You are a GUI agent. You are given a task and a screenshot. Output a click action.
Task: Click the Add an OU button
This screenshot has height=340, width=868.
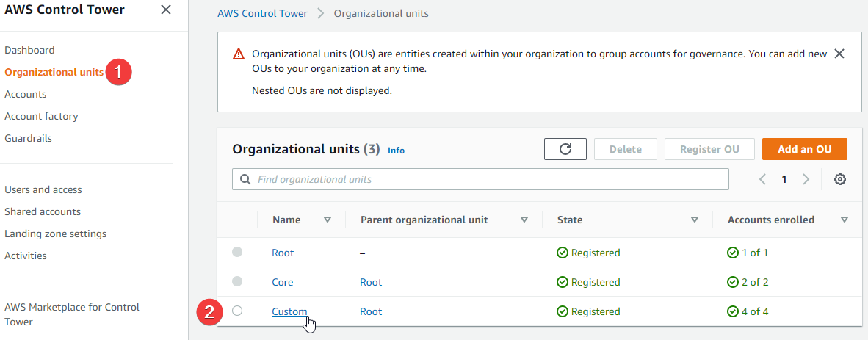[x=804, y=149]
